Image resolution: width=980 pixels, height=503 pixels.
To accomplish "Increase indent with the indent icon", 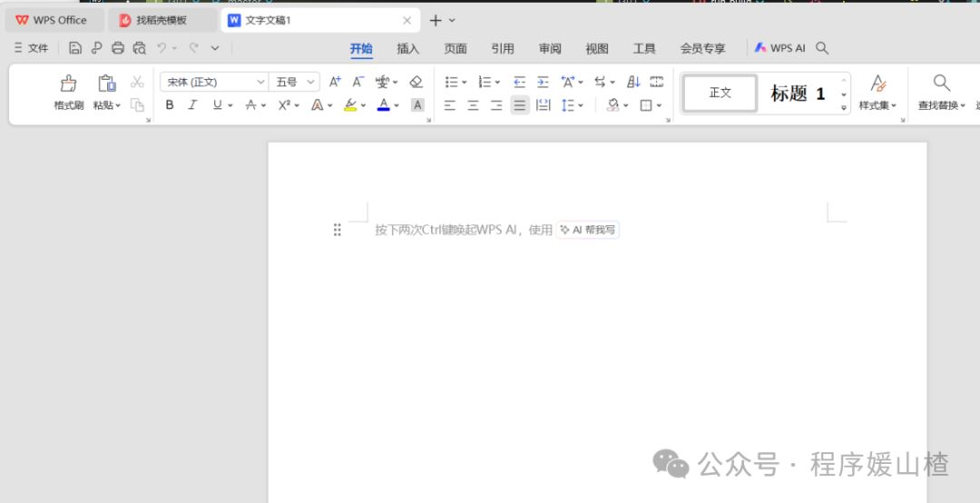I will [544, 82].
